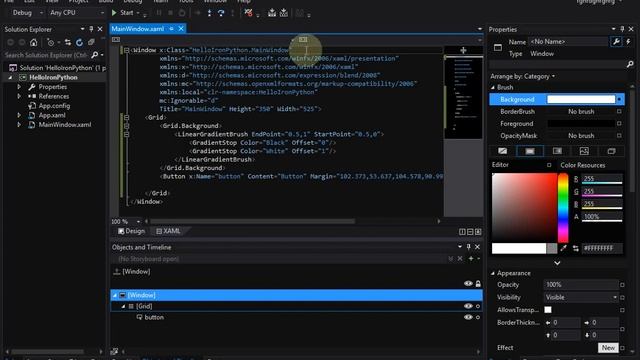Viewport: 640px width, 360px height.
Task: Toggle visibility eye for the button layer
Action: click(468, 317)
